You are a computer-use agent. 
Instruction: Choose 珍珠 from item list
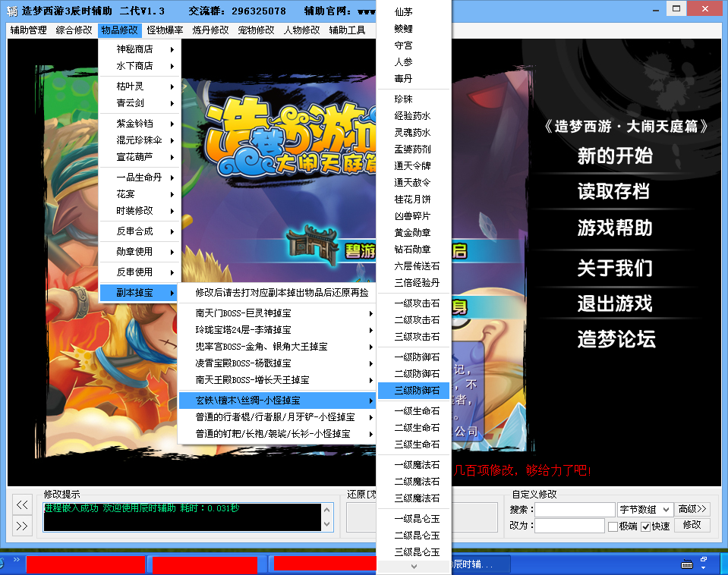point(414,99)
